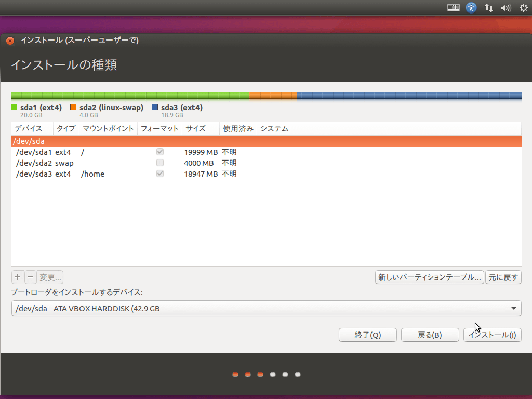Toggle format checkbox for /dev/sda2 swap

160,163
